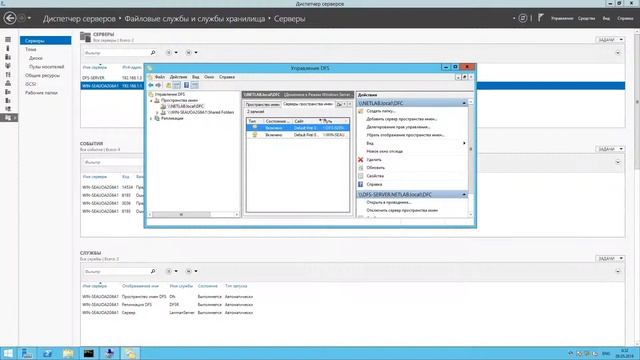This screenshot has height=360, width=640.
Task: Click the Фильтр field in Серверы panel
Action: coord(116,53)
